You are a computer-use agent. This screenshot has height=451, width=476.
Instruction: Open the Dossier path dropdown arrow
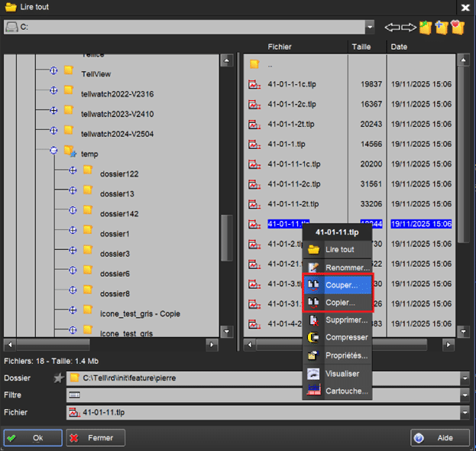click(x=465, y=378)
